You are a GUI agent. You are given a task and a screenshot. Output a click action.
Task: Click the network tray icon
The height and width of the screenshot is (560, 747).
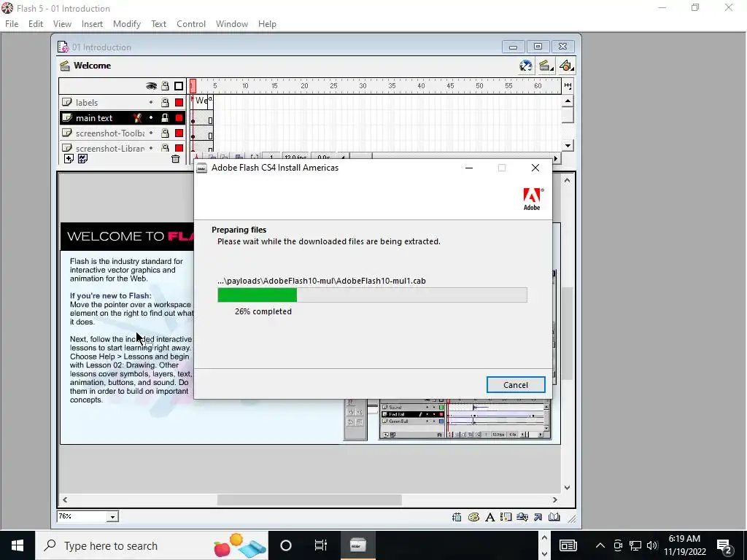[x=635, y=545]
